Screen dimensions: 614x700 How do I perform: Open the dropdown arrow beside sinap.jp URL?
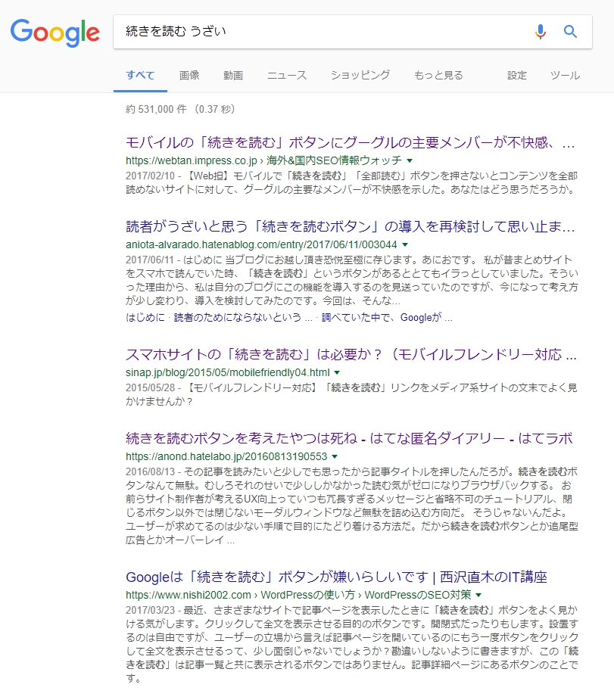(335, 372)
